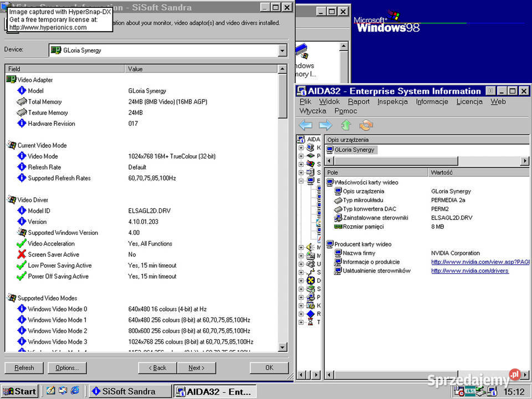This screenshot has height=399, width=532.
Task: Expand the first computer node under AIDA
Action: tap(301, 148)
